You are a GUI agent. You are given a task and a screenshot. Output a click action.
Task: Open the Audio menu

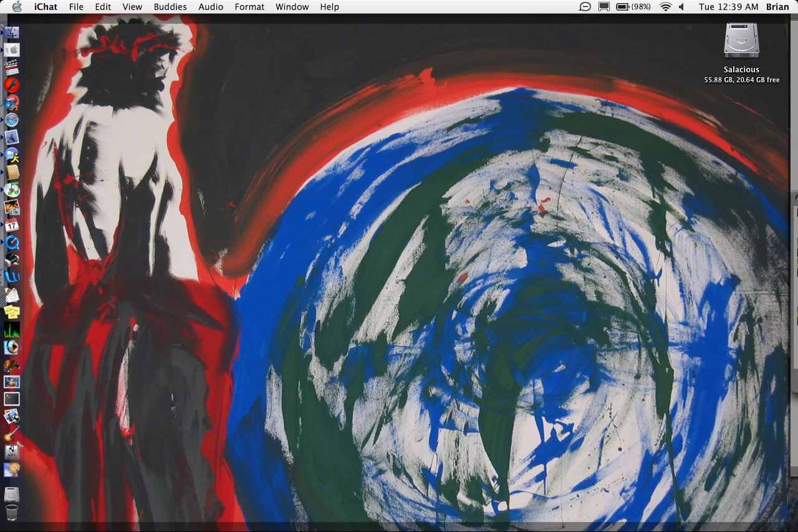coord(211,7)
